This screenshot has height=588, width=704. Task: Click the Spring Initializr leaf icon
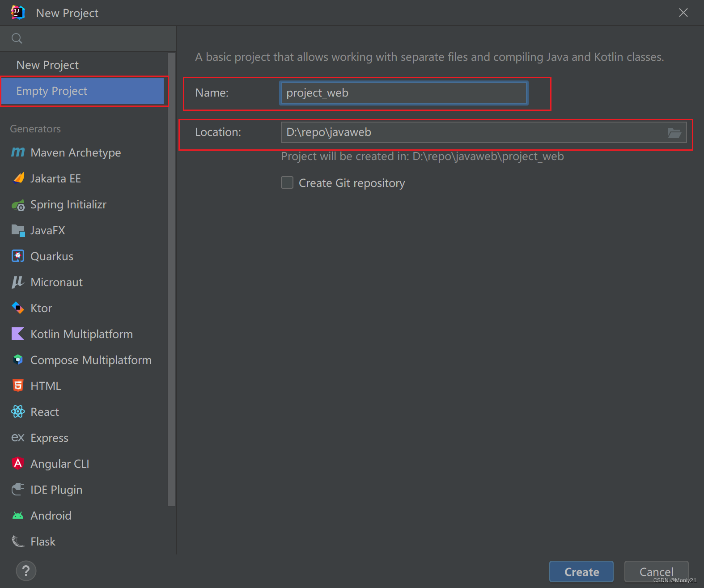[x=18, y=205]
